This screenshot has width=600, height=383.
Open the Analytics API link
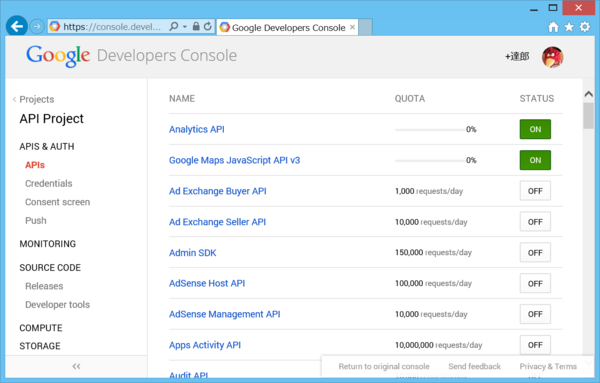[x=197, y=129]
